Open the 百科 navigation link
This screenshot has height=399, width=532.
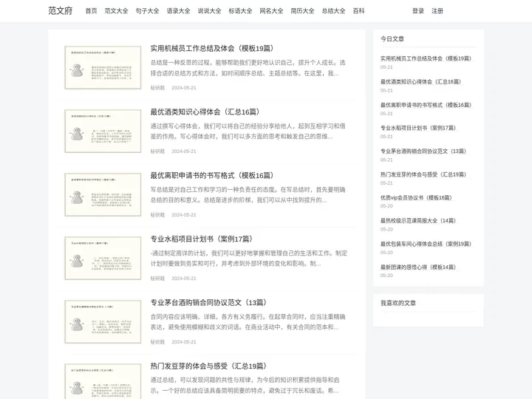[358, 11]
